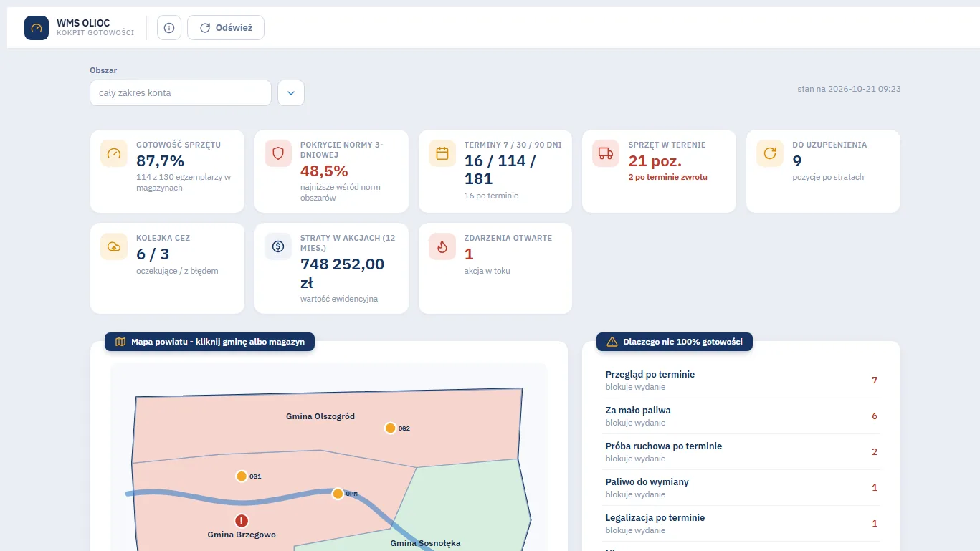The width and height of the screenshot is (980, 551).
Task: Select Gmina Sosnołęka region label on map
Action: (x=425, y=543)
